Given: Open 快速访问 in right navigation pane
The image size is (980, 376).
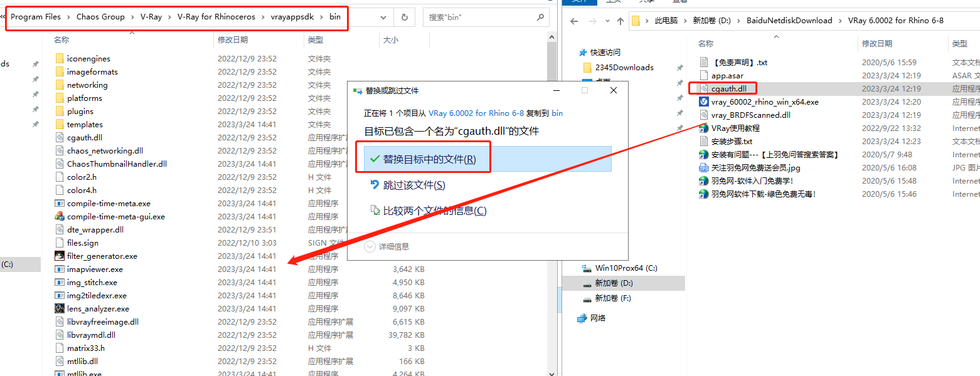Looking at the screenshot, I should pos(605,52).
